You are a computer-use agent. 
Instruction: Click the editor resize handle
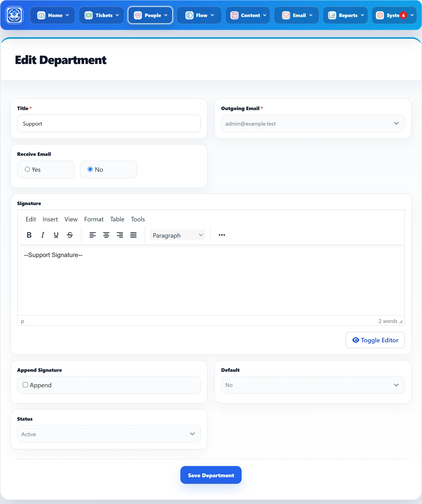pos(401,322)
